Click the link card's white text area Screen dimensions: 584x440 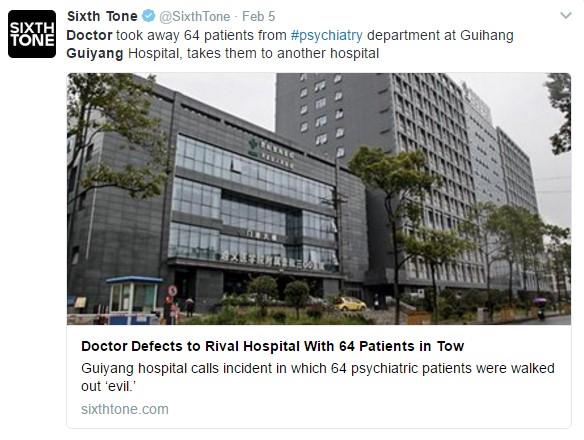click(319, 376)
